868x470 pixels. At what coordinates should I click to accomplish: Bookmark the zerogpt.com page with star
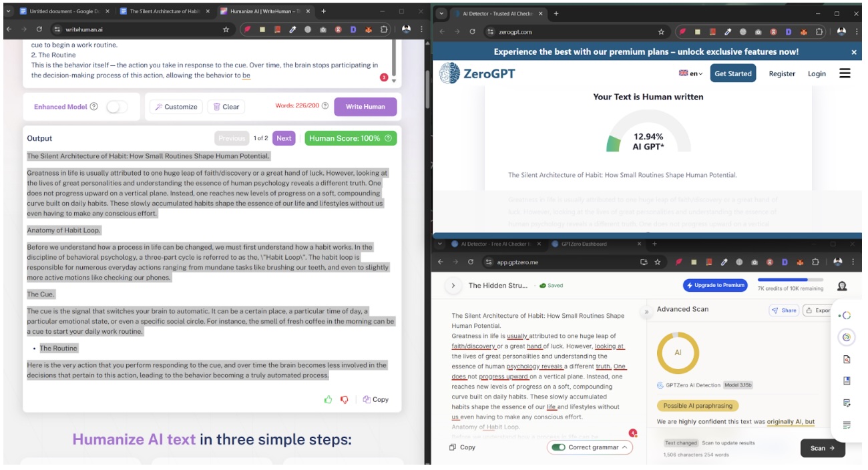[x=661, y=31]
